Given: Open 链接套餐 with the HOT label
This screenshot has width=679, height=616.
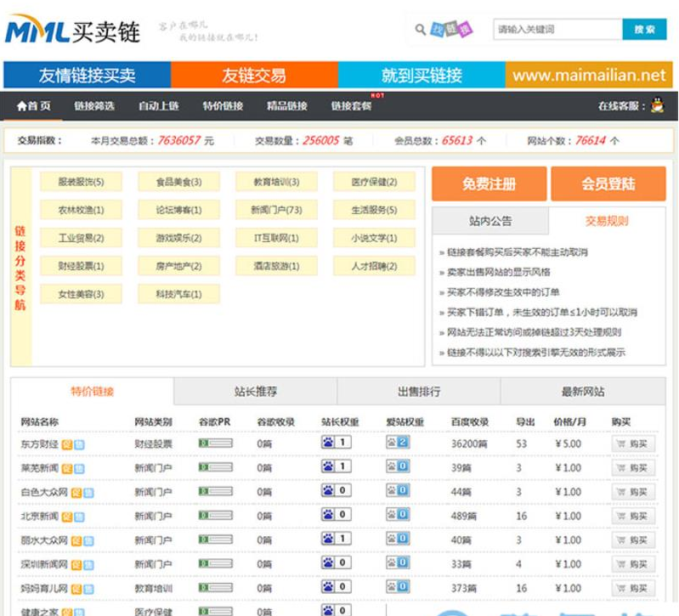Looking at the screenshot, I should 351,106.
